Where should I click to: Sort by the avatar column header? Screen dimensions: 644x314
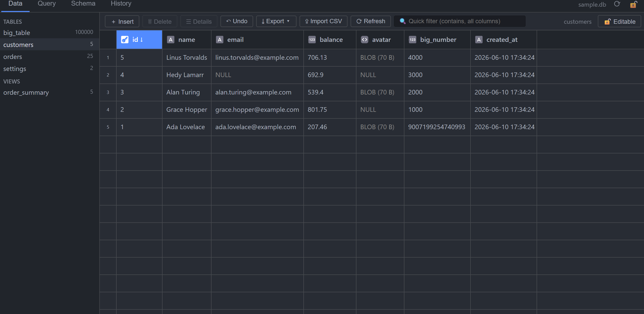point(380,40)
